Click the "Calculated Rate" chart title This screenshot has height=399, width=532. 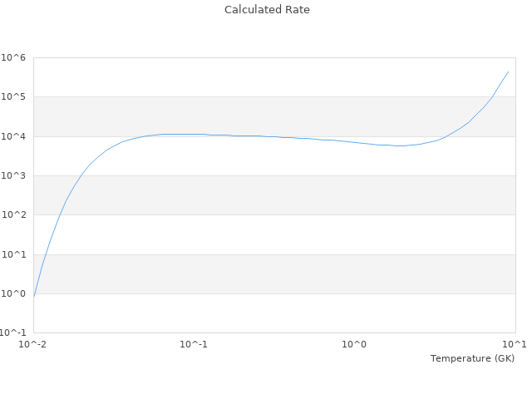(266, 10)
